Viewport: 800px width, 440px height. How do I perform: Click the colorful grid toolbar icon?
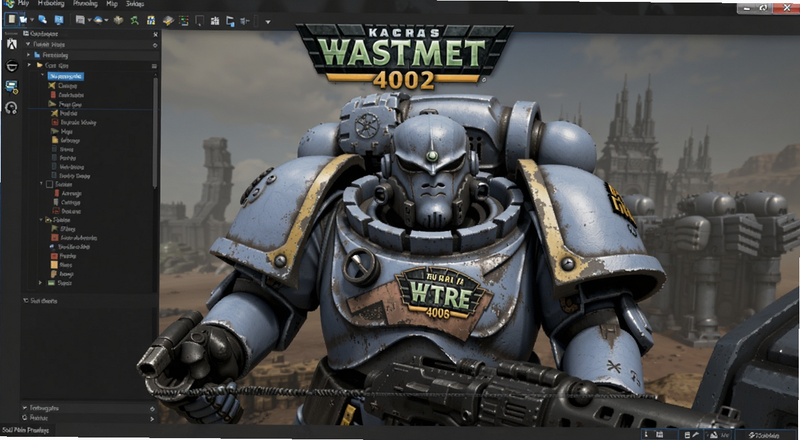click(184, 20)
